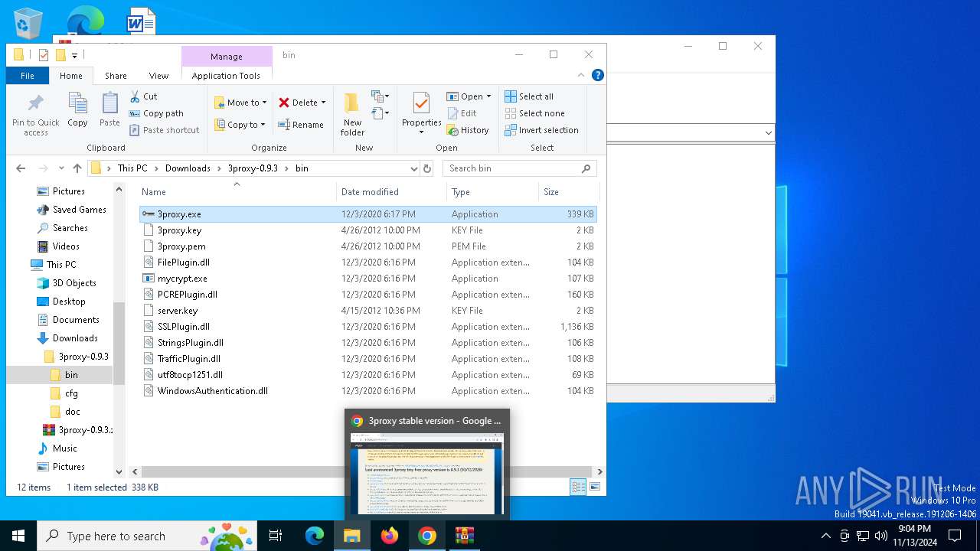Viewport: 980px width, 551px height.
Task: Open file Properties from ribbon
Action: pyautogui.click(x=422, y=115)
